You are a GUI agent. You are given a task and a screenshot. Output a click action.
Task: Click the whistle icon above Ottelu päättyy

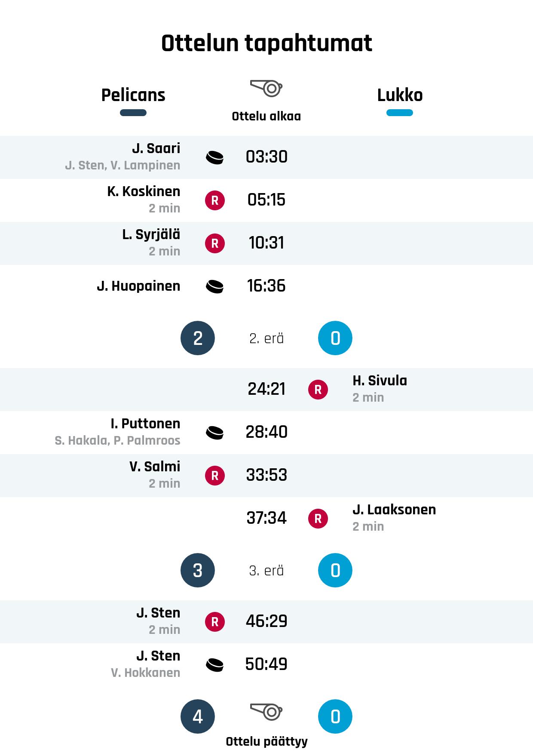[x=266, y=712]
